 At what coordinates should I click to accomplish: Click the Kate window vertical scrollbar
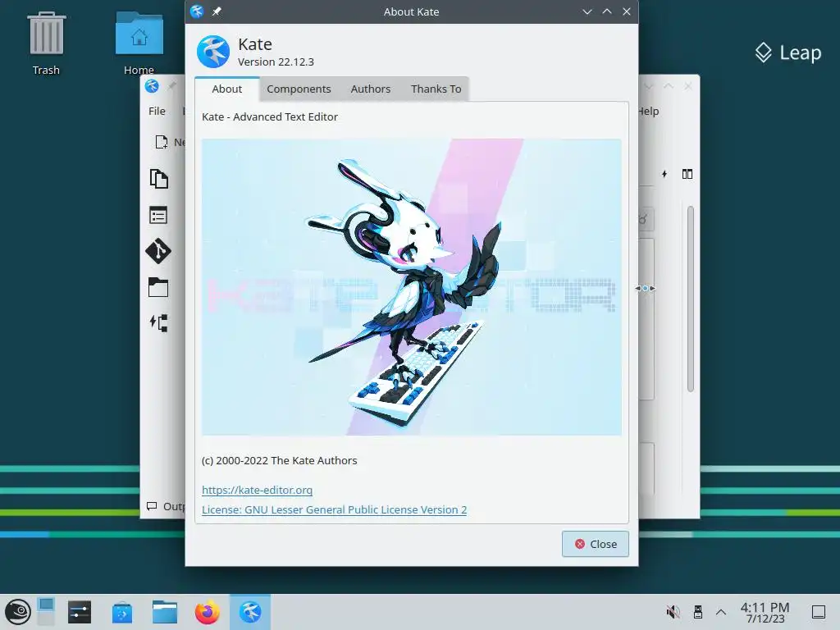[691, 299]
